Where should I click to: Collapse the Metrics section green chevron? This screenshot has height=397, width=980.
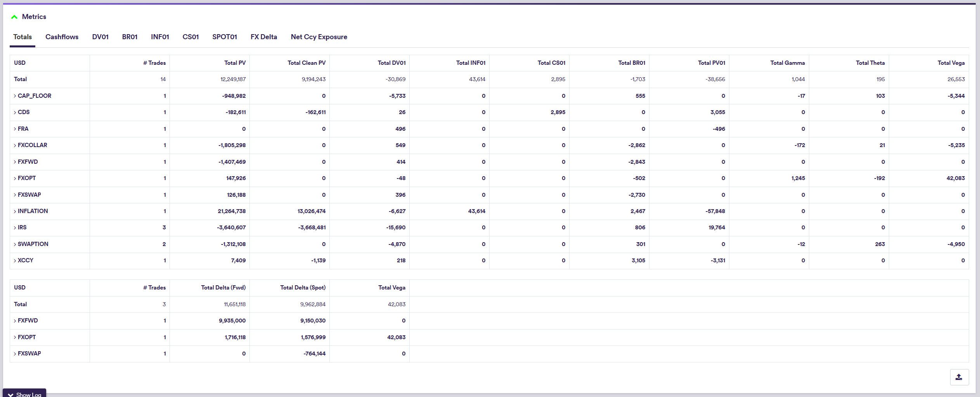pyautogui.click(x=14, y=17)
